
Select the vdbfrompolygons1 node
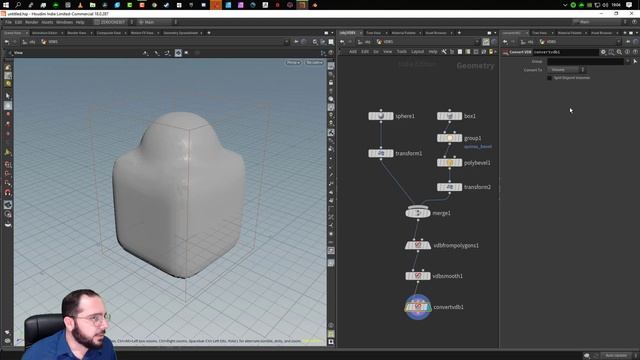click(x=418, y=245)
